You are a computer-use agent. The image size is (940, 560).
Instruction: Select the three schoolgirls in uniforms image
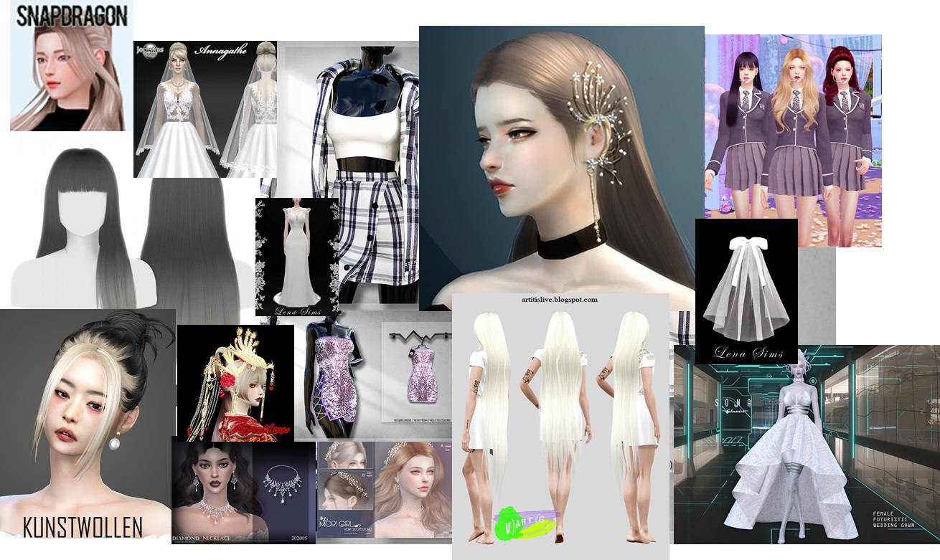(793, 141)
